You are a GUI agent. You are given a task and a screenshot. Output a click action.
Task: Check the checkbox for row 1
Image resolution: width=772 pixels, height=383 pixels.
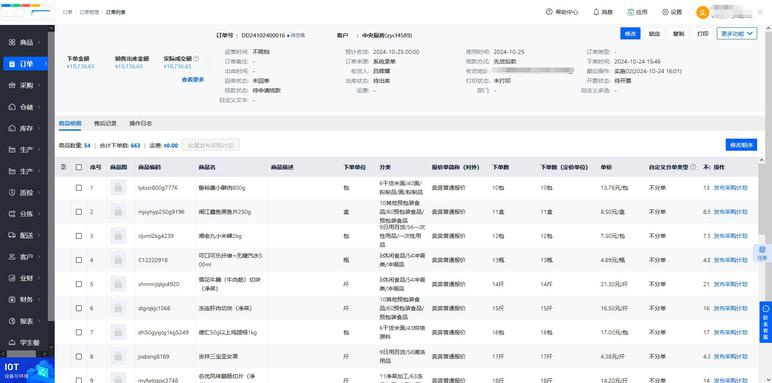(x=79, y=188)
